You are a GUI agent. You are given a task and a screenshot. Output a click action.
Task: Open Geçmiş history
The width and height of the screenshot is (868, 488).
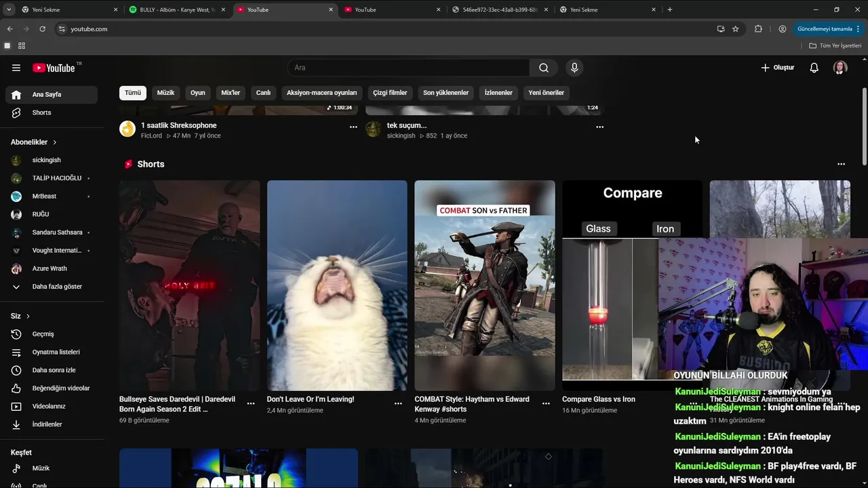pyautogui.click(x=52, y=334)
